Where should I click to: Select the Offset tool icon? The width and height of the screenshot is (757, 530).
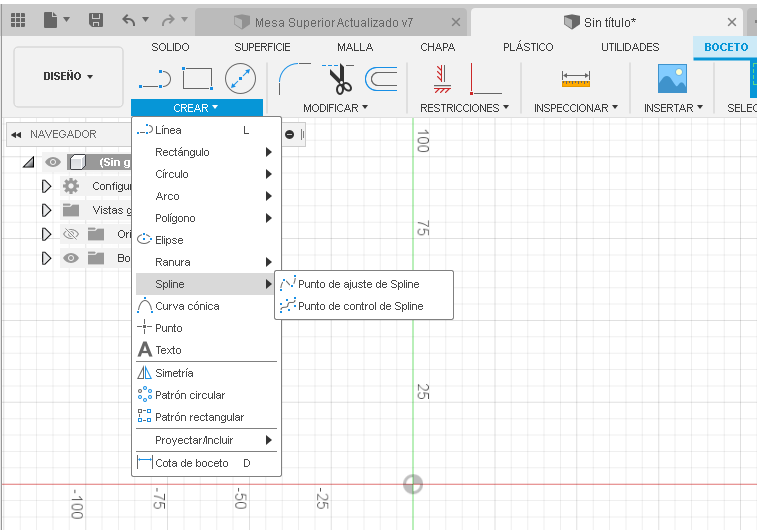coord(381,79)
